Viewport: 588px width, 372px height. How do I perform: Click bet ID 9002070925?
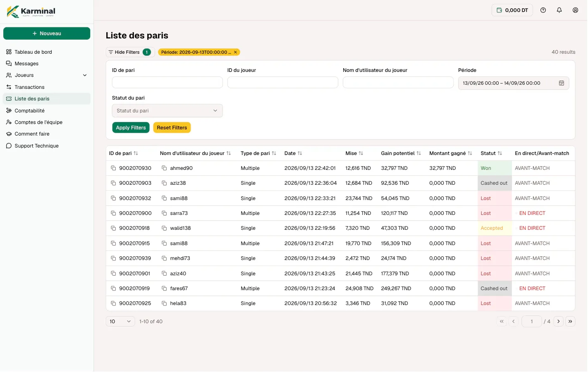135,303
